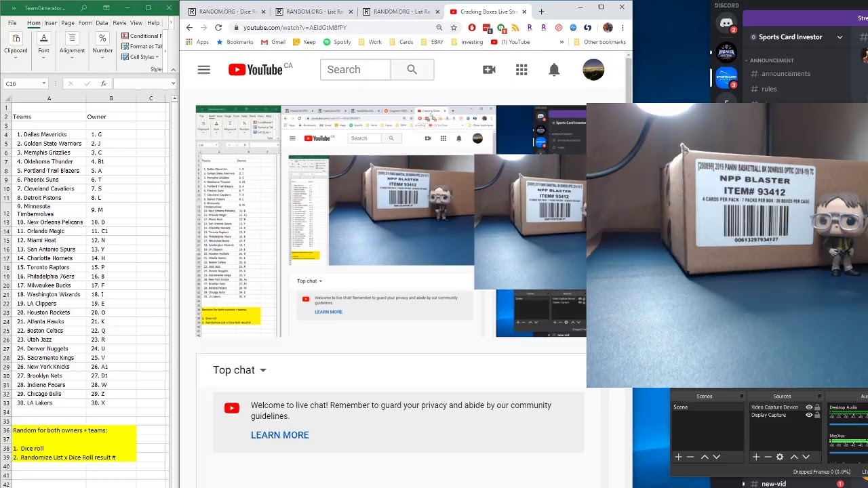Lock the Display Capture source
Screen dimensions: 868x488
(x=817, y=415)
